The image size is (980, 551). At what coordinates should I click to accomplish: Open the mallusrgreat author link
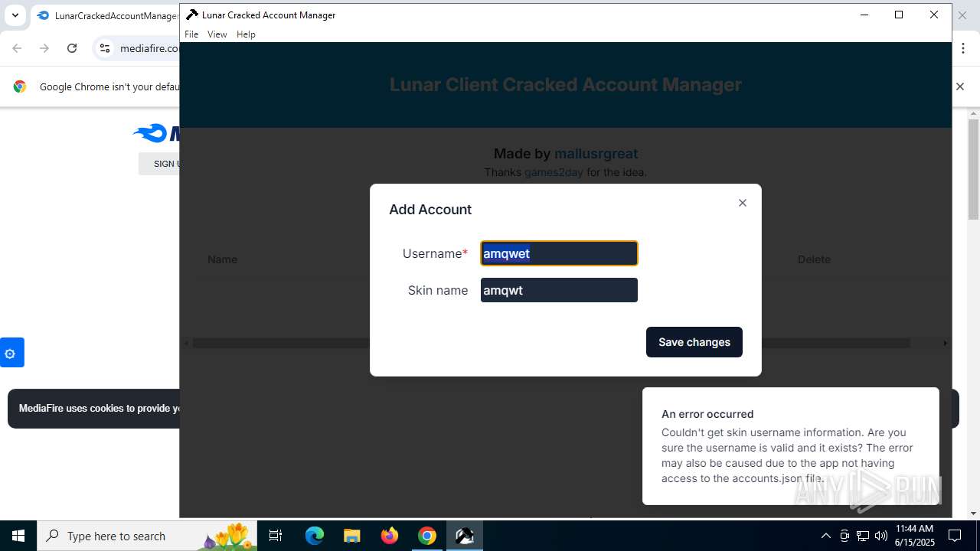(596, 154)
